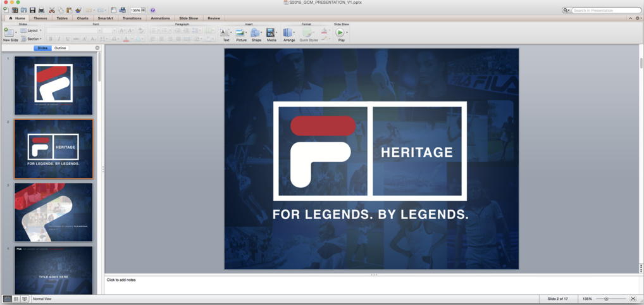Open the Help purple question mark icon
The height and width of the screenshot is (305, 644).
click(153, 10)
